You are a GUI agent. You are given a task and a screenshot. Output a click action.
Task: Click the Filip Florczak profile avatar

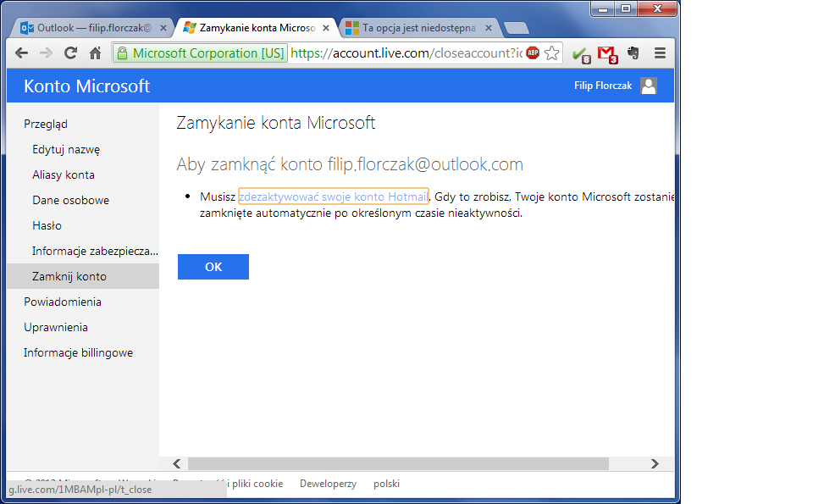click(x=649, y=86)
